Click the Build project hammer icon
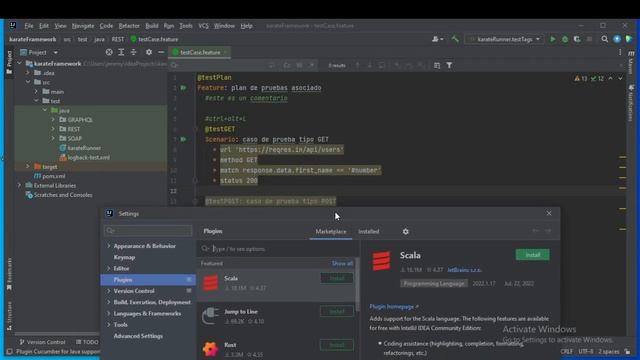 455,39
